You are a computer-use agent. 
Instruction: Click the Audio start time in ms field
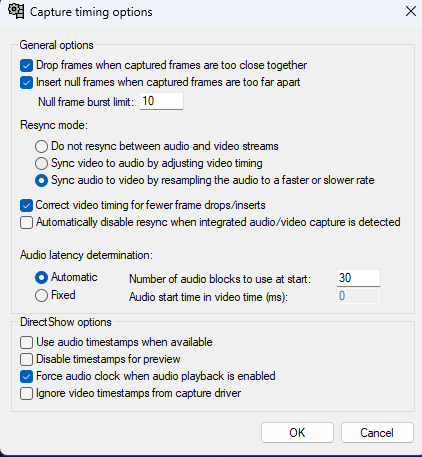click(x=358, y=296)
